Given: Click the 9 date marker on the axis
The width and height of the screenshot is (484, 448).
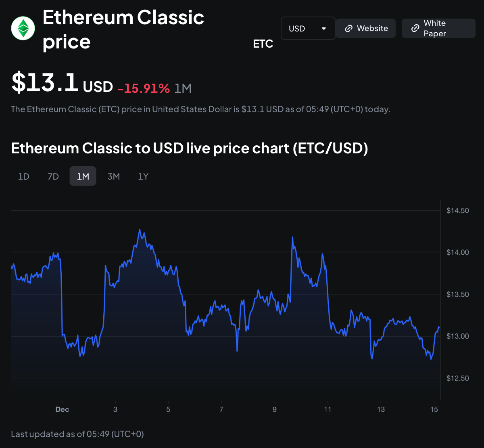Looking at the screenshot, I should pos(275,410).
